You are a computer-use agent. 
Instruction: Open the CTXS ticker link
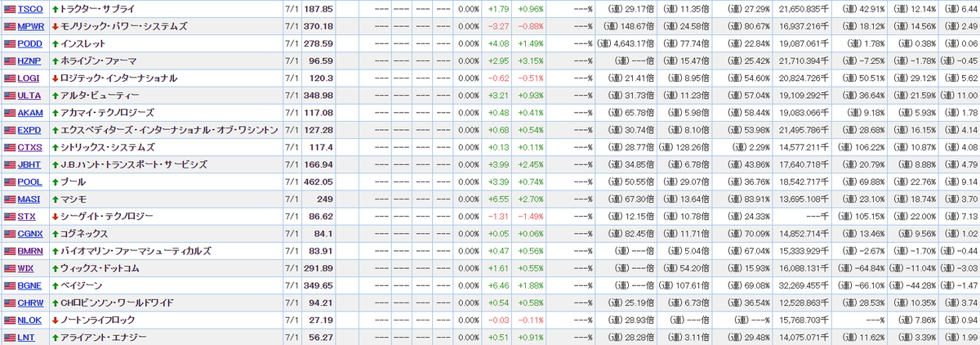(30, 147)
